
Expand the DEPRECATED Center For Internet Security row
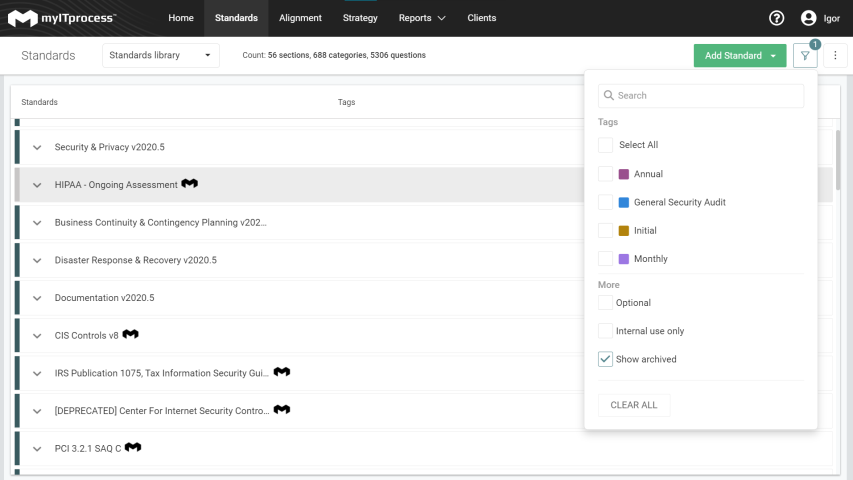37,411
